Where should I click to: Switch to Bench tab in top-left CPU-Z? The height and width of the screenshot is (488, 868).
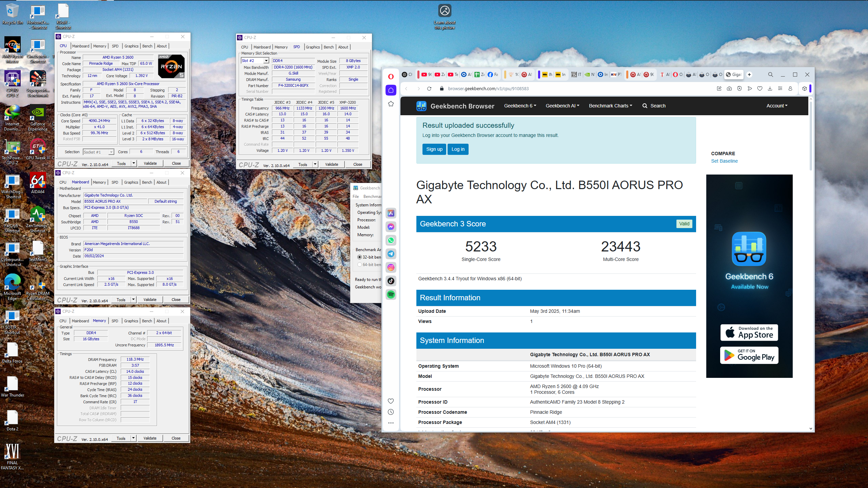[x=147, y=46]
